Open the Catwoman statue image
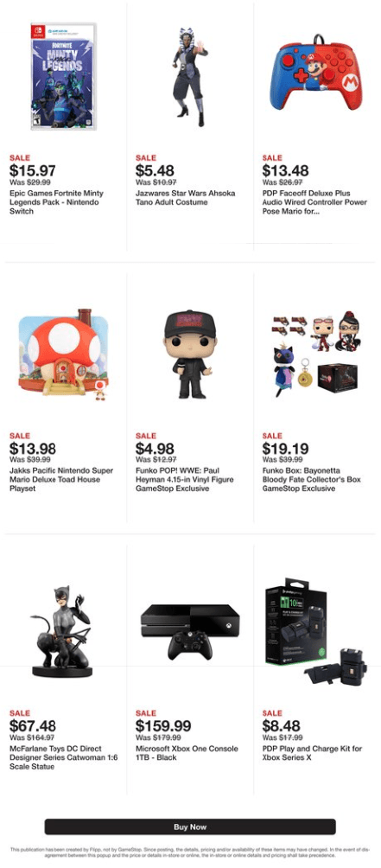The height and width of the screenshot is (868, 381). tap(62, 632)
